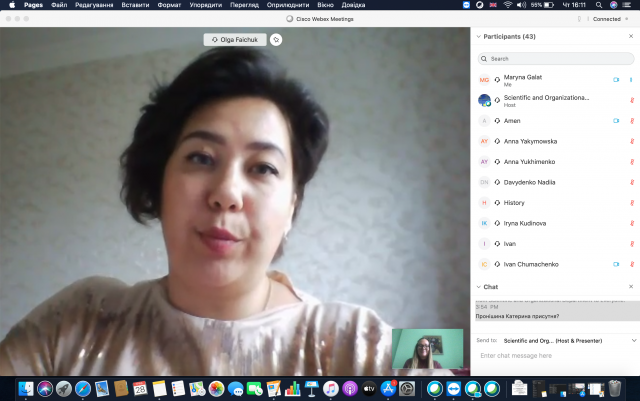Click the Olga Faichuk name label
Screen dimensions: 640x401
[235, 40]
